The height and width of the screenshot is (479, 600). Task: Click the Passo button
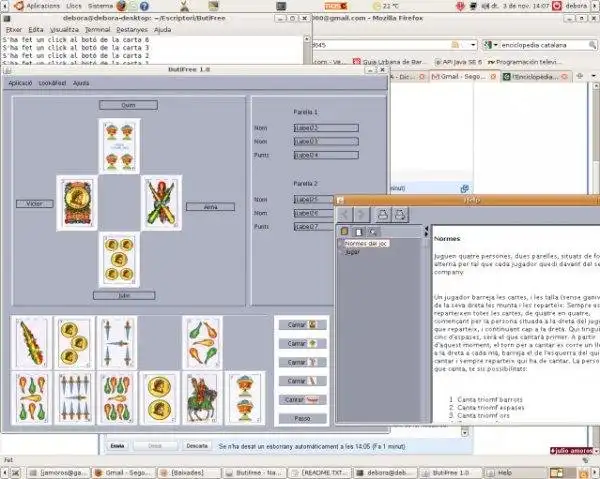302,419
